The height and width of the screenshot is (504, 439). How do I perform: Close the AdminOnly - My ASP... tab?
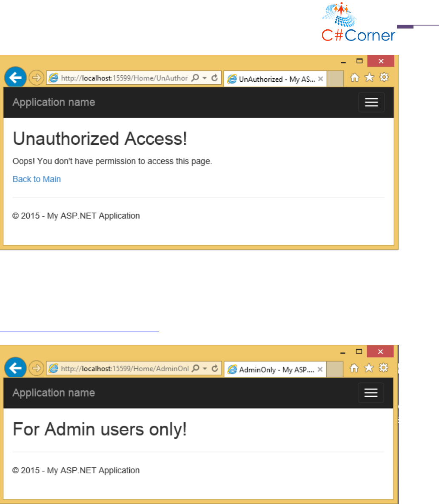(x=320, y=369)
